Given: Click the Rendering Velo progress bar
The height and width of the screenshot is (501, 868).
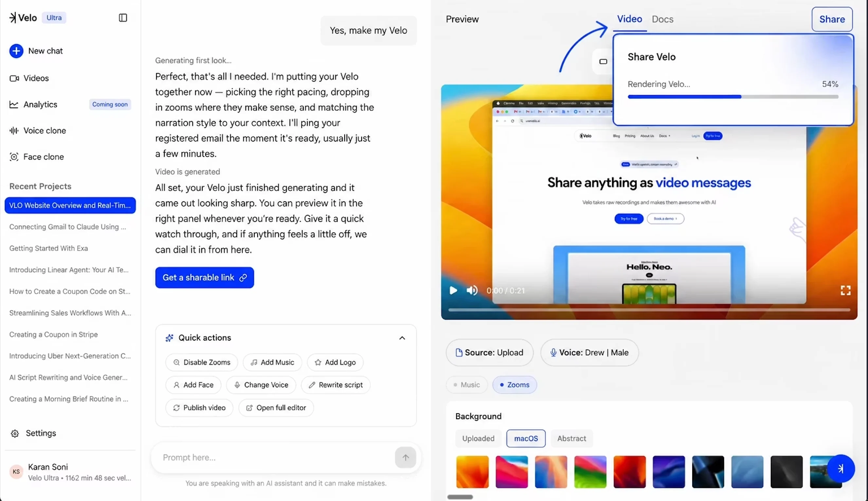Looking at the screenshot, I should pos(733,97).
